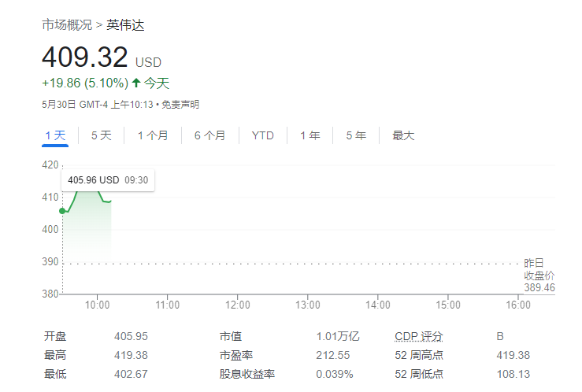582x392 pixels.
Task: Click the 390 price axis label
Action: coord(50,262)
